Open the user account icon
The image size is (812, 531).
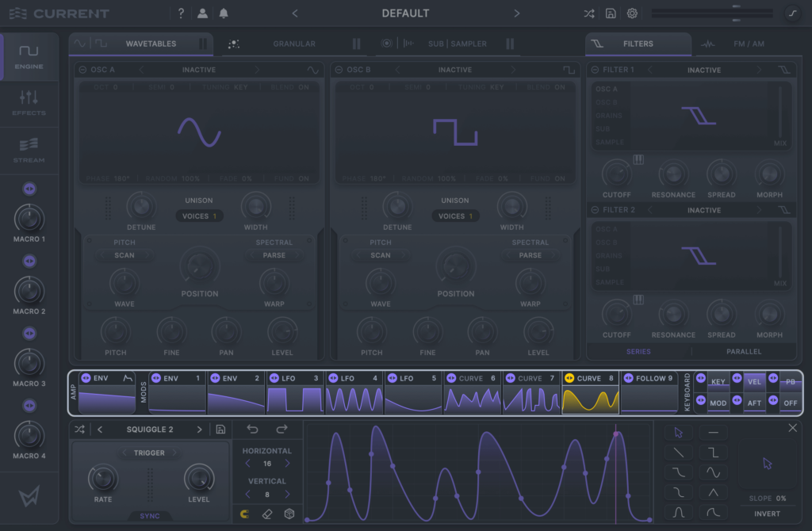(x=202, y=13)
